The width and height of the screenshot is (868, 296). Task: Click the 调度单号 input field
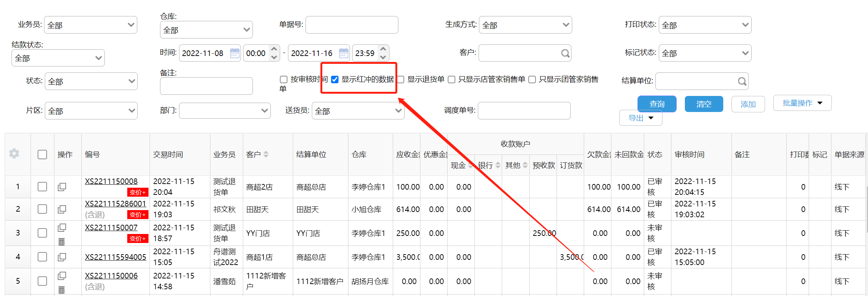click(x=524, y=110)
